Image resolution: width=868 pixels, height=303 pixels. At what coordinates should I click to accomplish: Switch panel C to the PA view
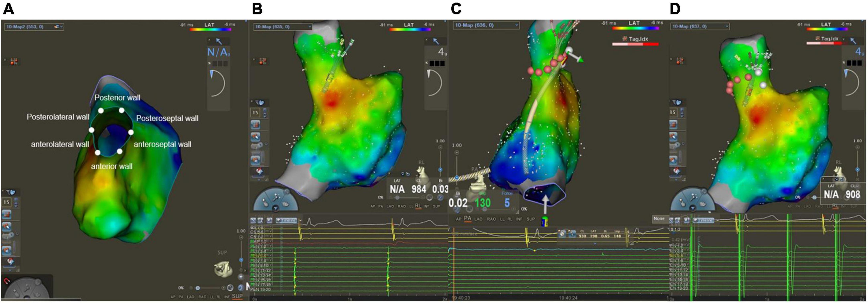467,218
